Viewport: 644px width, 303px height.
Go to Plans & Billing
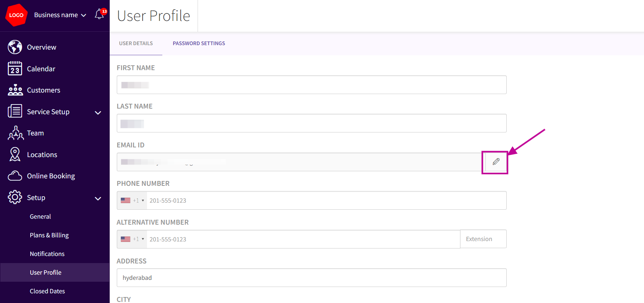click(x=49, y=235)
